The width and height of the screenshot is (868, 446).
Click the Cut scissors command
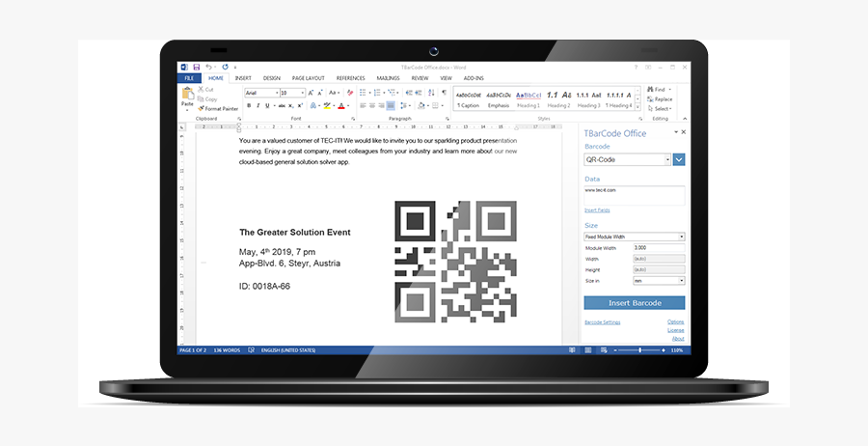pos(205,89)
